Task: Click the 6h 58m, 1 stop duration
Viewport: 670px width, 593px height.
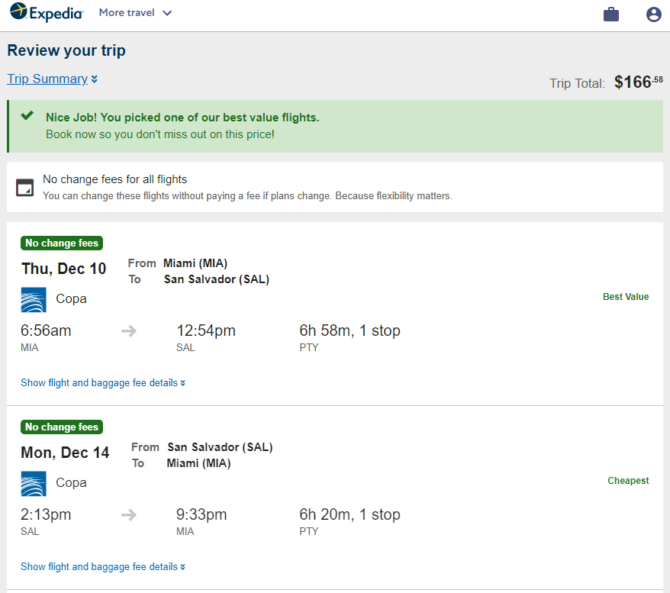Action: (x=350, y=331)
